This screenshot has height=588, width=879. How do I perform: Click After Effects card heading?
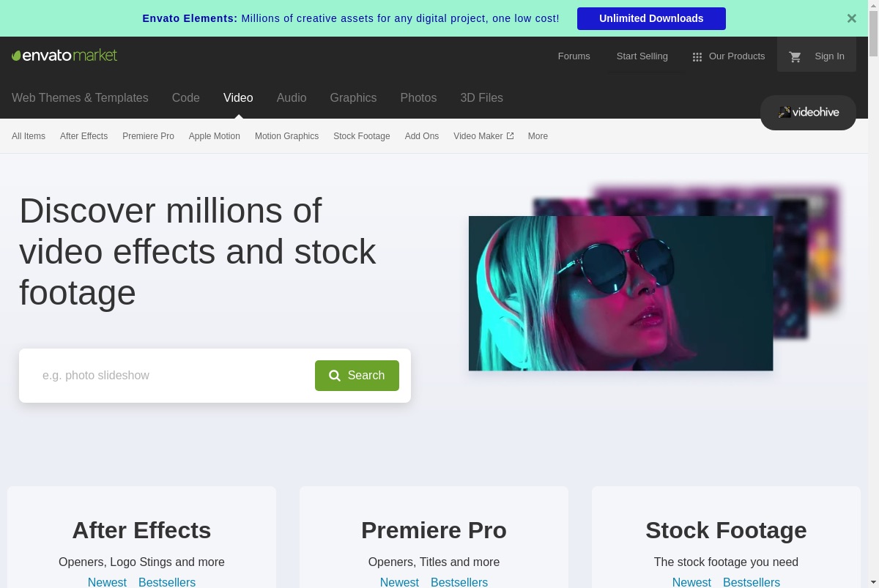141,530
